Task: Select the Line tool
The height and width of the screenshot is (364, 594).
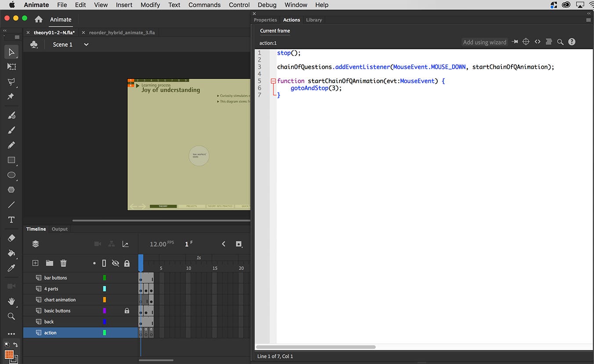Action: click(11, 205)
